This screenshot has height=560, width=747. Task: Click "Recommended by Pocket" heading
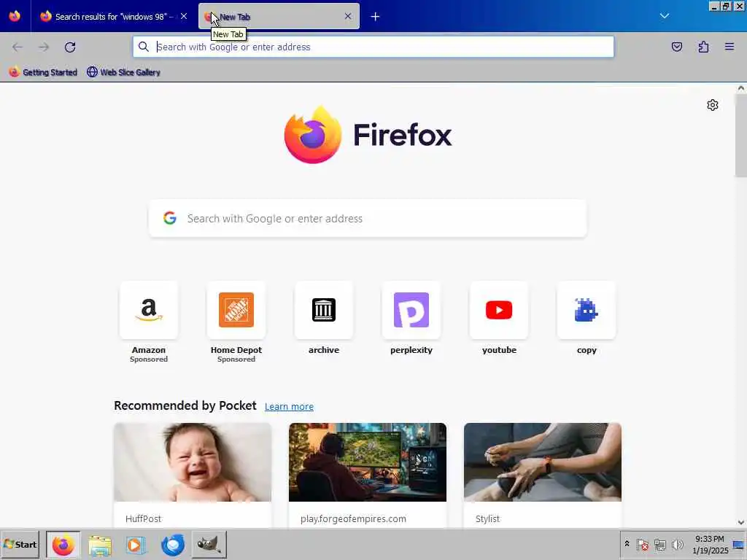pyautogui.click(x=185, y=405)
